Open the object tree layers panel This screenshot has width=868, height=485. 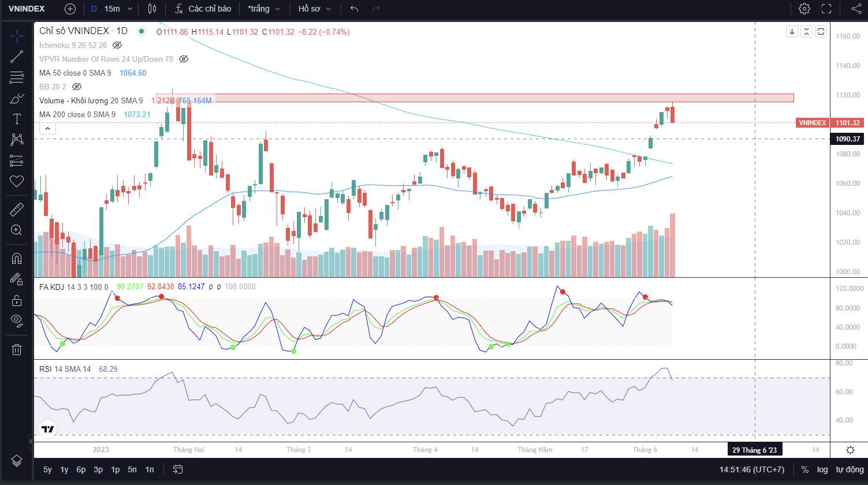tap(17, 460)
